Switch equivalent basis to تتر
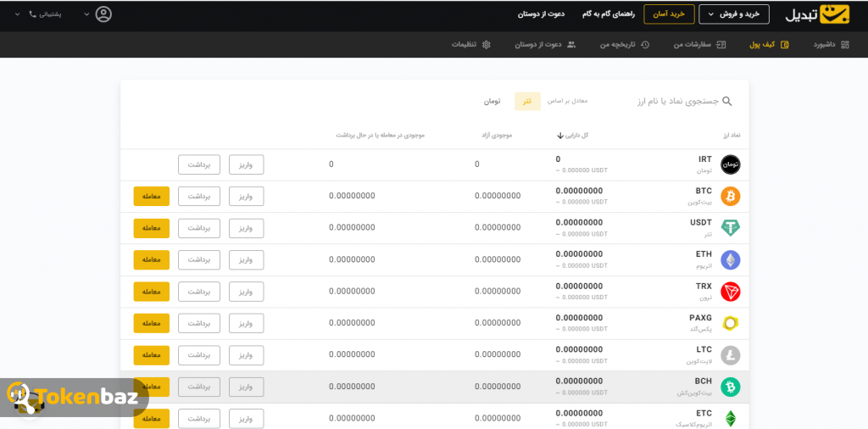Viewport: 868px width, 429px height. tap(527, 101)
